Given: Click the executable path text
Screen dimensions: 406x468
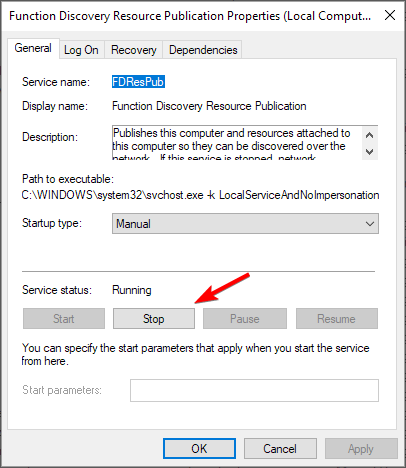Looking at the screenshot, I should tap(200, 195).
